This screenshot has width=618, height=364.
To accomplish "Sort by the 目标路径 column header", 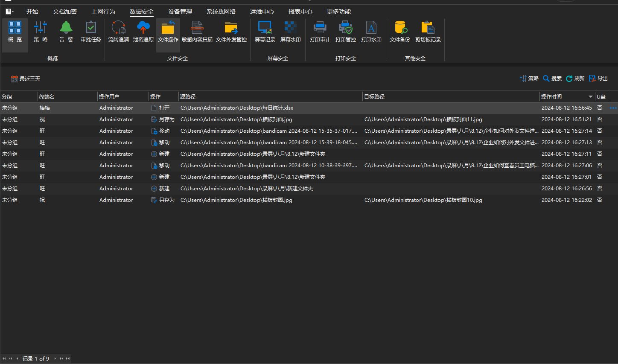I will (x=451, y=97).
